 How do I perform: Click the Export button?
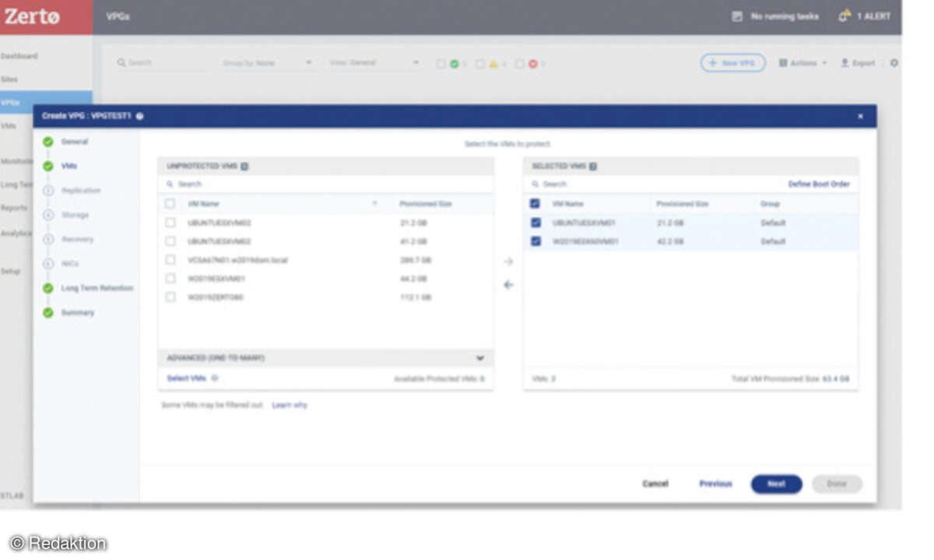[x=858, y=63]
